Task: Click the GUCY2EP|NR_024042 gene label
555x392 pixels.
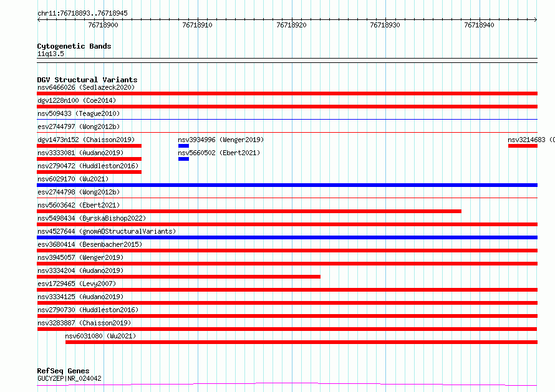Action: click(69, 378)
